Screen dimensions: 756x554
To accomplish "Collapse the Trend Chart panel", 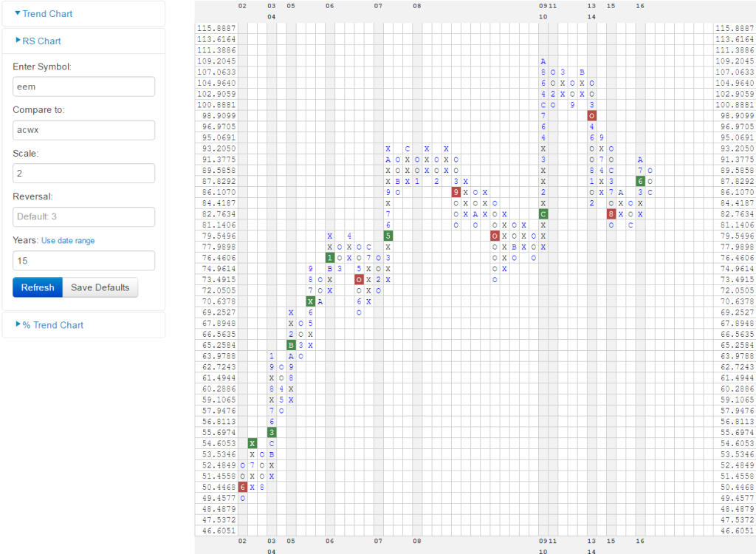I will (x=46, y=13).
